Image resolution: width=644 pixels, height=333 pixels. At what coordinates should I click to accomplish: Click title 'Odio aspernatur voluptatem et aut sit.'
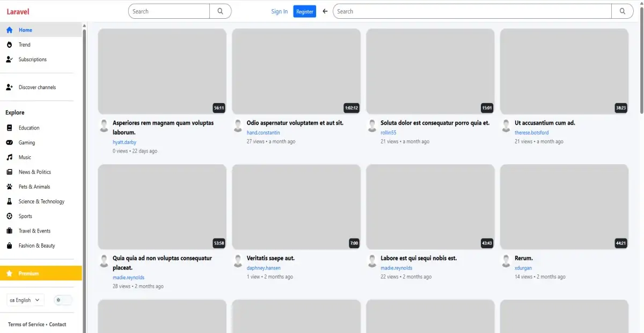(295, 123)
